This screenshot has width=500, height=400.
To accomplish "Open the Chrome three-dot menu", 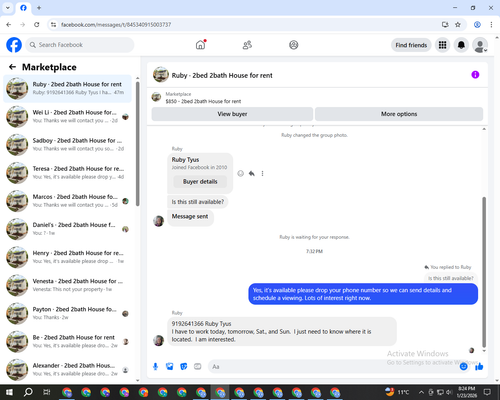I will pyautogui.click(x=491, y=25).
